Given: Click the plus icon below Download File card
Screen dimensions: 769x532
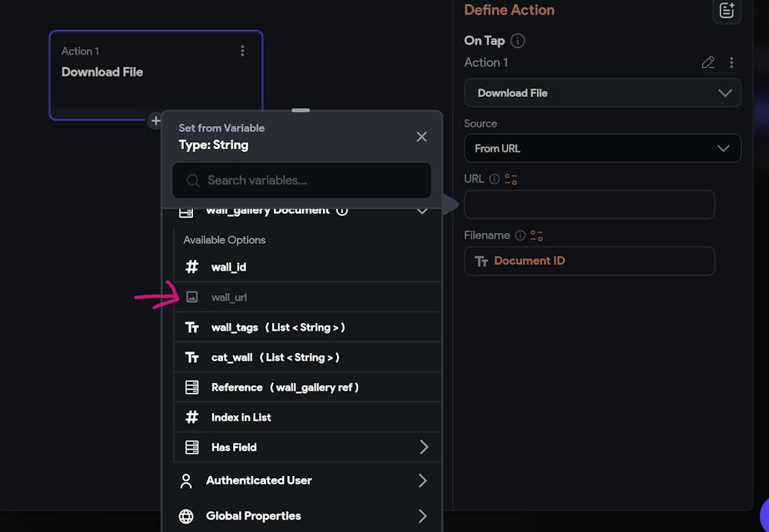Looking at the screenshot, I should (x=155, y=121).
